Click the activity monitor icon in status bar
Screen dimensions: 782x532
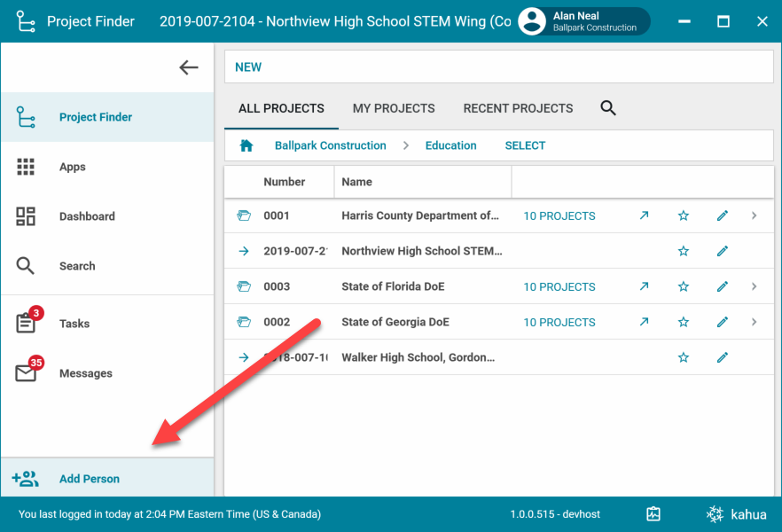pyautogui.click(x=653, y=514)
